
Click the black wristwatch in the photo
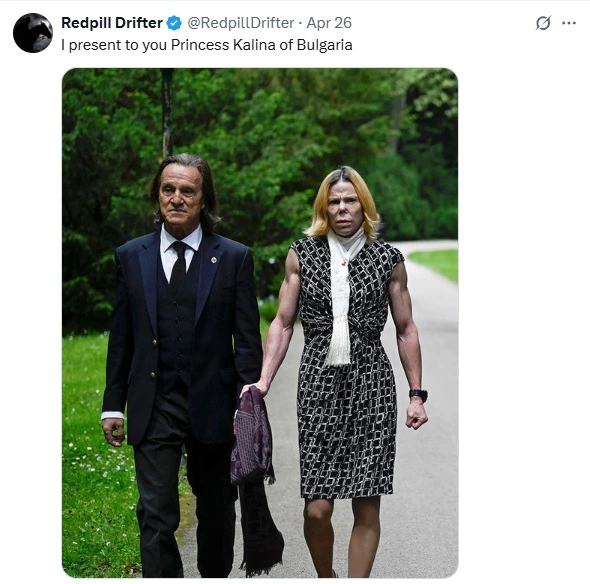(418, 394)
